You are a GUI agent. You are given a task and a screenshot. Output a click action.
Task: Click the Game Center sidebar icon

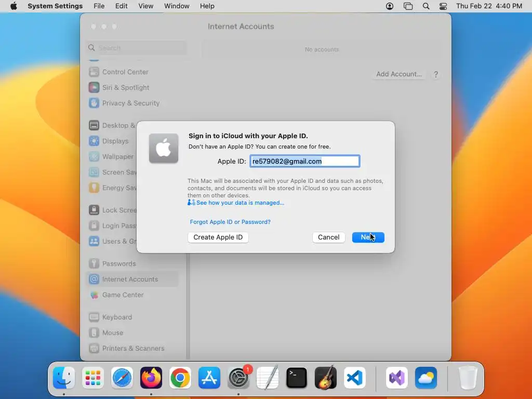[x=94, y=295]
